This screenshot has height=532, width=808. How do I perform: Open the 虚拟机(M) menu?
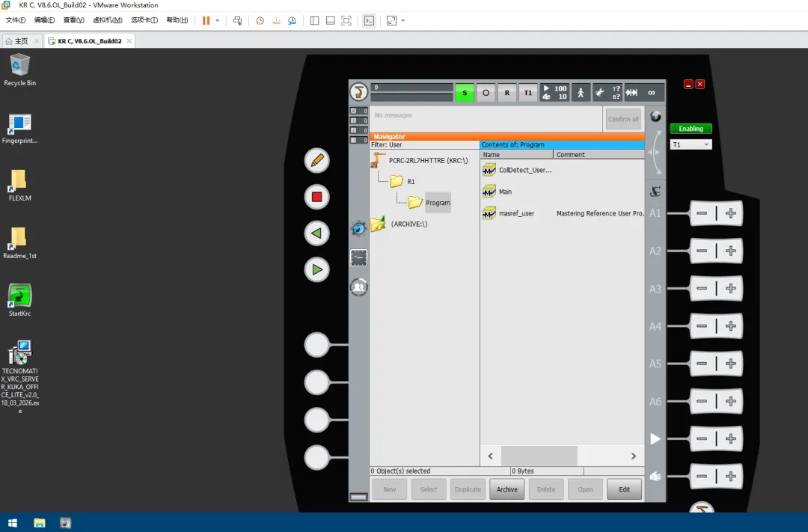click(108, 20)
